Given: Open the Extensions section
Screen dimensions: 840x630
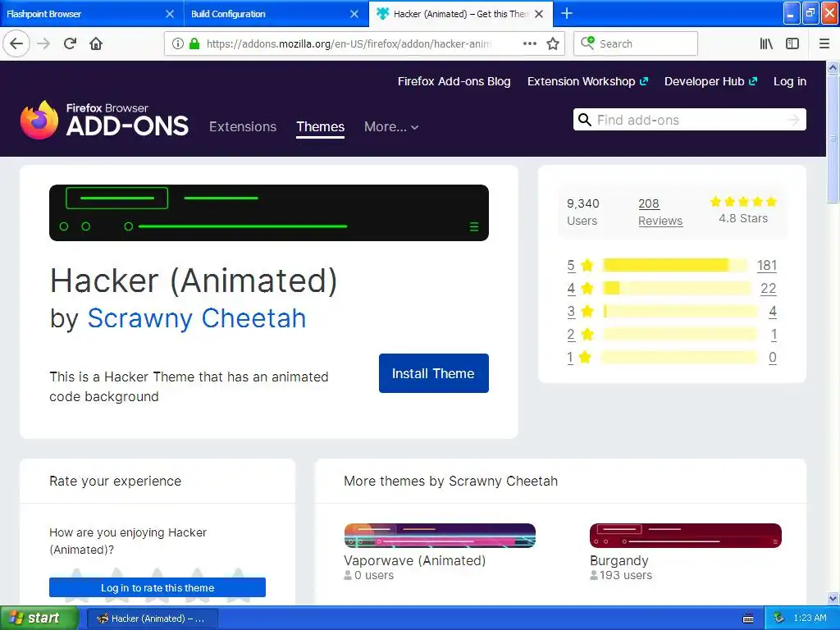Looking at the screenshot, I should 243,126.
